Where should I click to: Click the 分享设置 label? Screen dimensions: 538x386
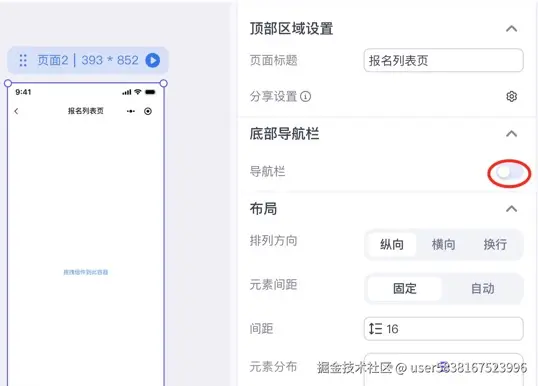[x=273, y=96]
